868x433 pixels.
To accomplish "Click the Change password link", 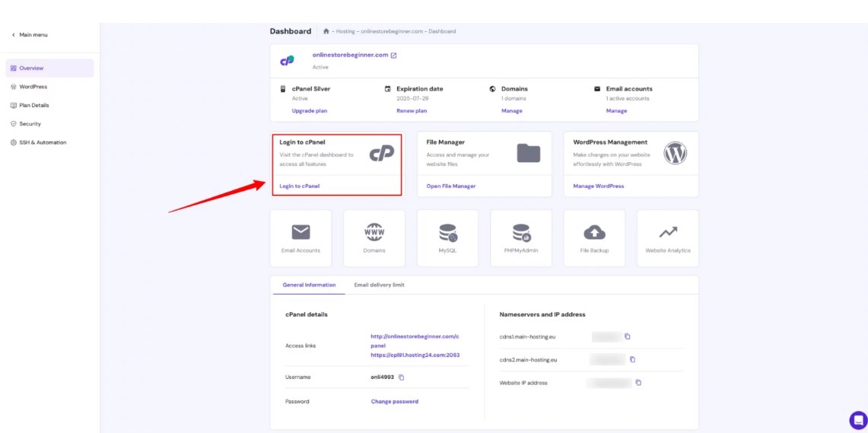I will tap(394, 401).
